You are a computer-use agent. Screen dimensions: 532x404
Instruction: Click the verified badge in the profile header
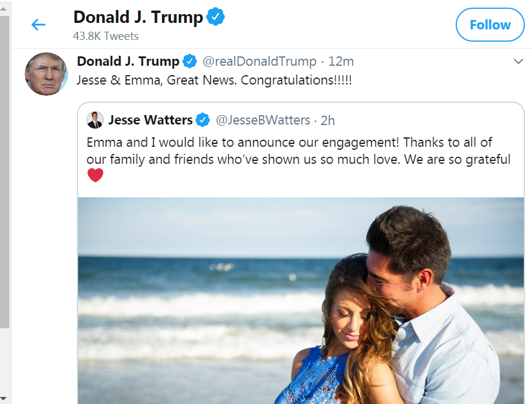coord(216,18)
